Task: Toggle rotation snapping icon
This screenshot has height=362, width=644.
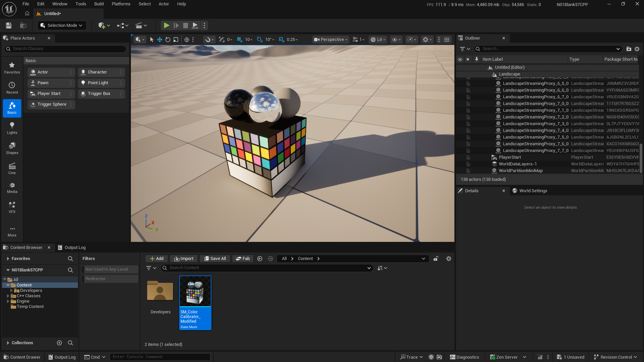Action: (x=260, y=40)
